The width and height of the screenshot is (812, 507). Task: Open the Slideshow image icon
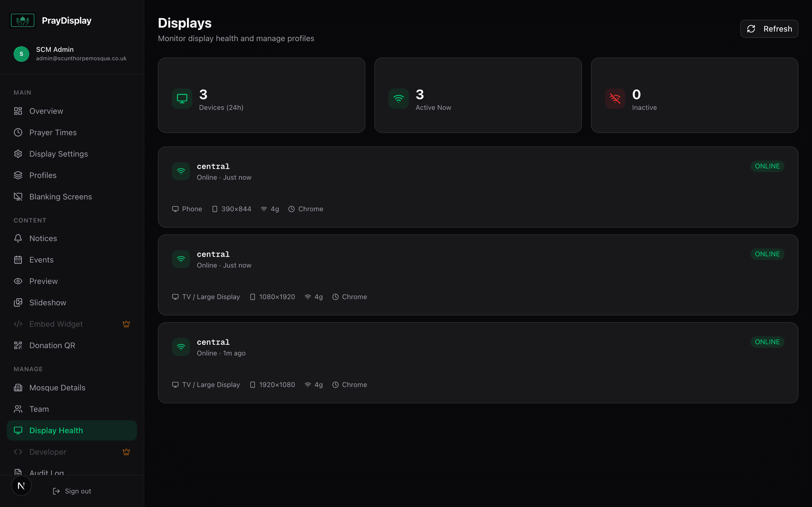tap(18, 303)
